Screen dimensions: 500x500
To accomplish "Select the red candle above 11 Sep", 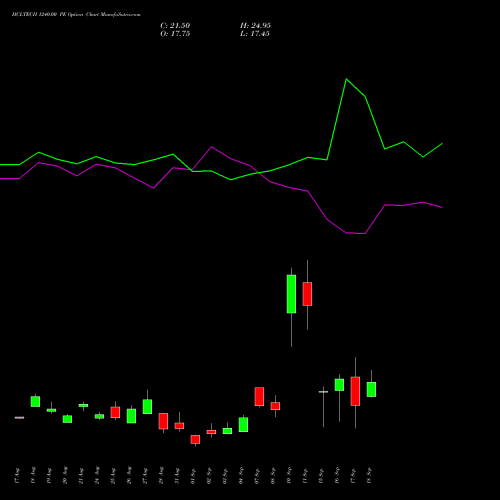I will [x=307, y=294].
